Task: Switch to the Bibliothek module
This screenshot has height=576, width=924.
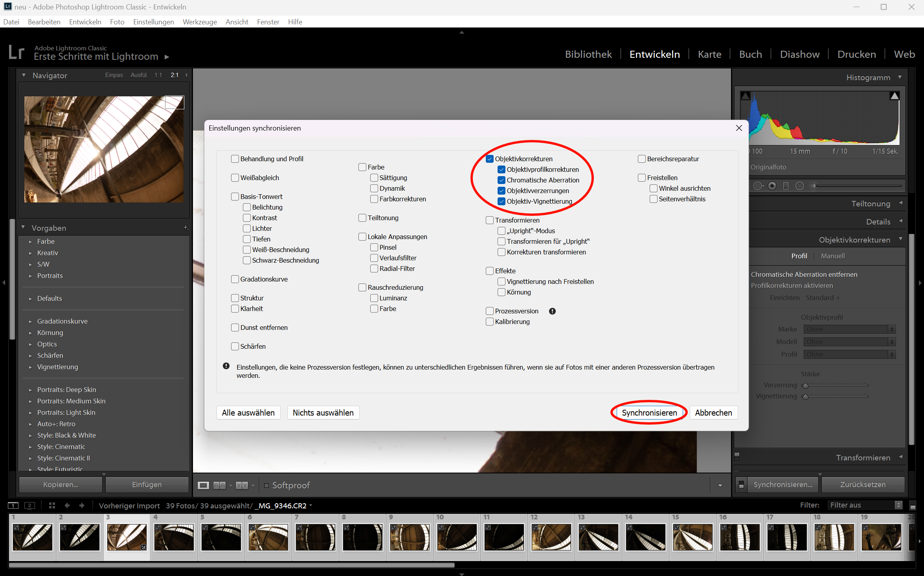Action: click(x=588, y=54)
